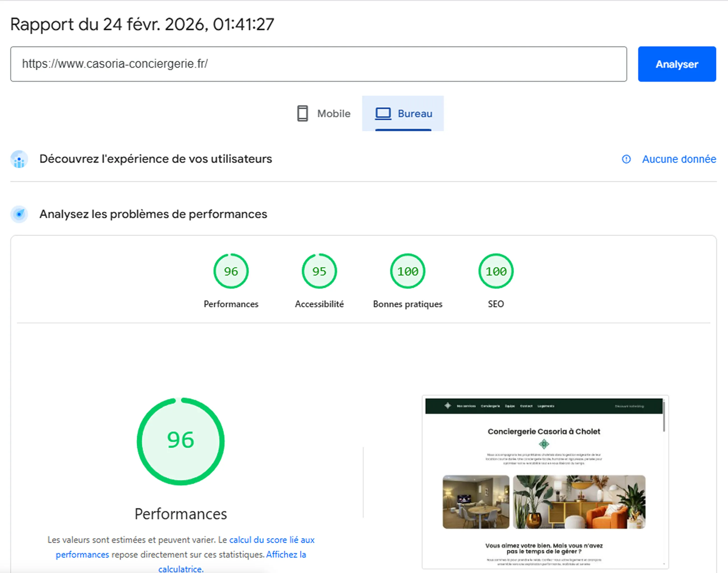Click the performance diagnostics section icon
The image size is (728, 573).
(19, 214)
